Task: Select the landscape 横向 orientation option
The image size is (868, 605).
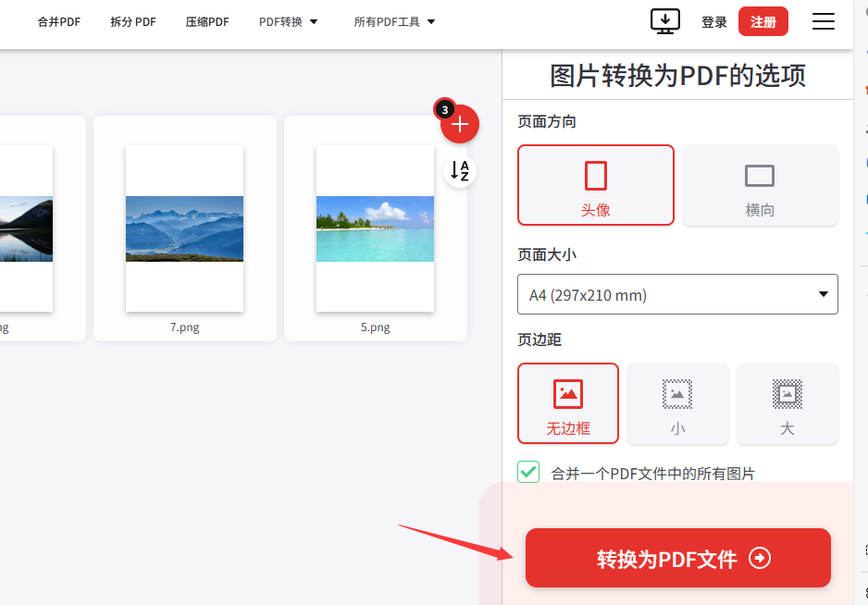Action: click(x=760, y=185)
